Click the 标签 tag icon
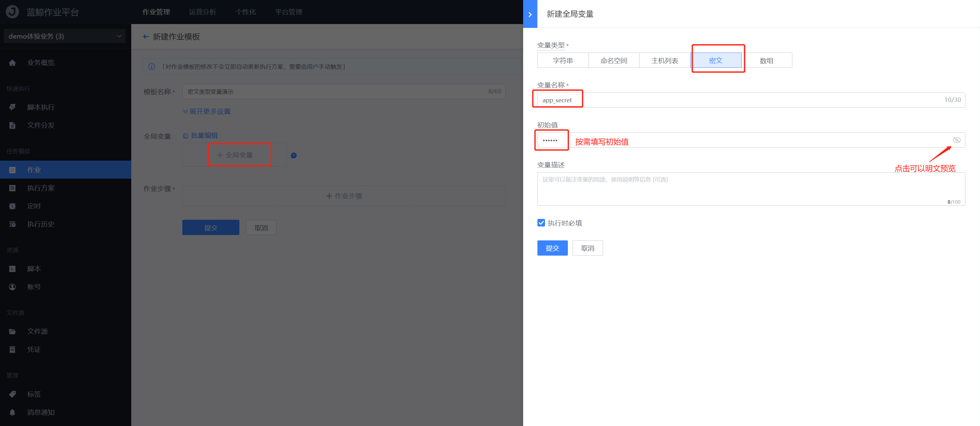The width and height of the screenshot is (980, 426). tap(12, 394)
